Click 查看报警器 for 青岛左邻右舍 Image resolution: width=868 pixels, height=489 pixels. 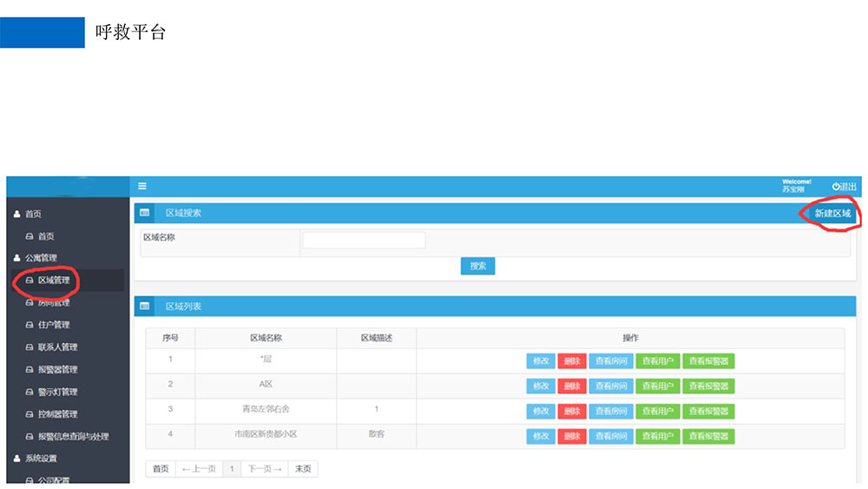coord(707,411)
